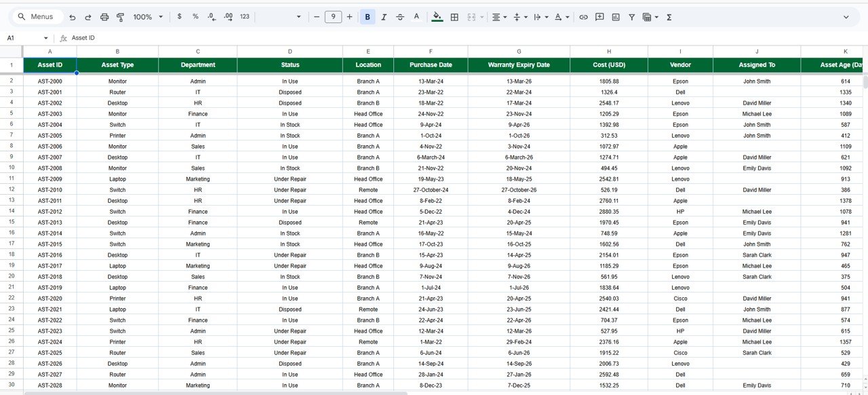Click the redo button
Screen dimensions: 868x395
[87, 17]
